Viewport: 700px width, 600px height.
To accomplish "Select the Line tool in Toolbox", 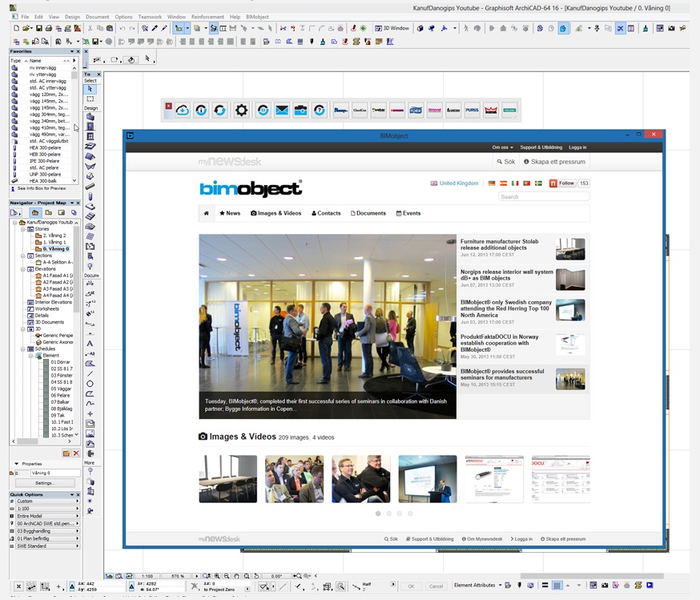I will pyautogui.click(x=90, y=373).
